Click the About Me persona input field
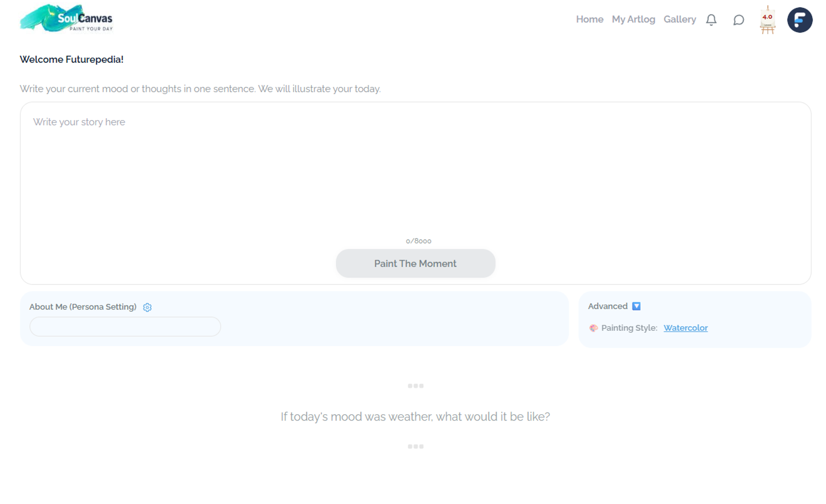The image size is (826, 504). [125, 327]
